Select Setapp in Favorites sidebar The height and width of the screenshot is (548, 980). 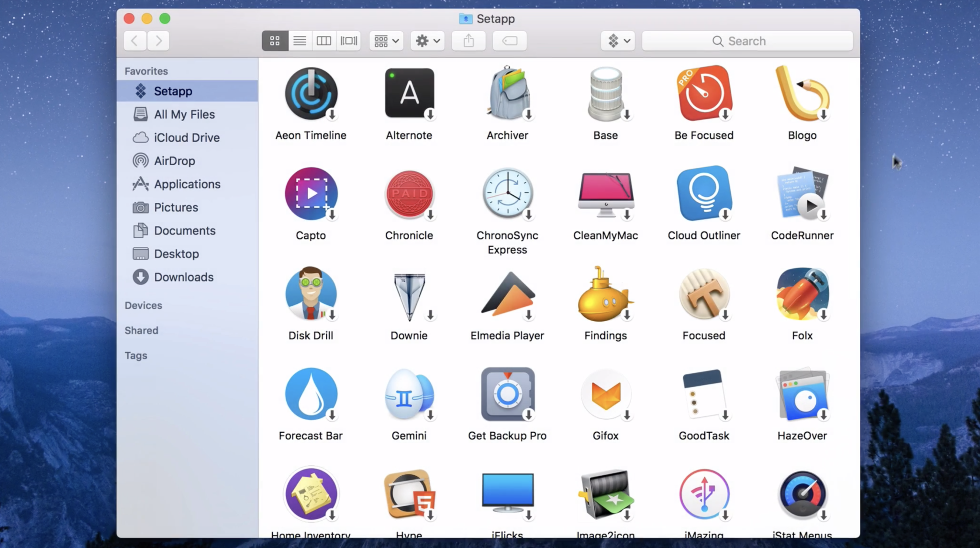pyautogui.click(x=173, y=90)
